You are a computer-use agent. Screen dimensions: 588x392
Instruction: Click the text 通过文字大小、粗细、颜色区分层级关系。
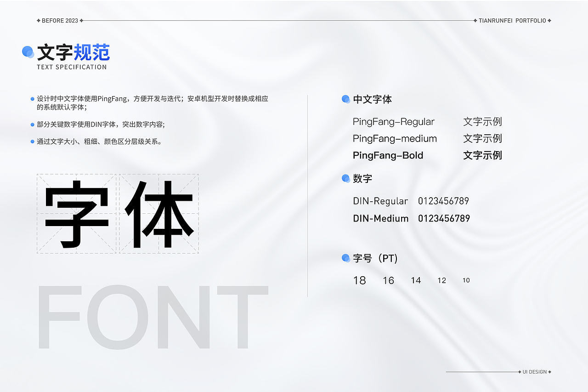point(99,142)
